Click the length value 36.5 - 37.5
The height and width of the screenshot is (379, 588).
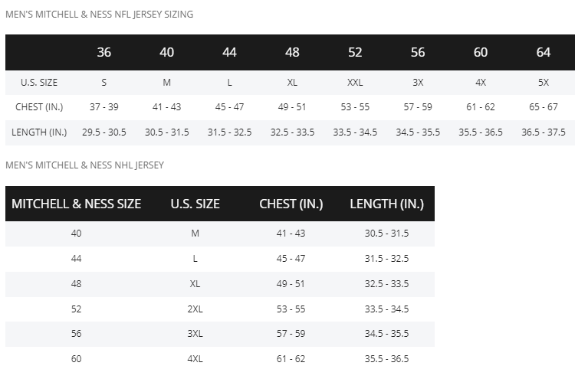543,132
